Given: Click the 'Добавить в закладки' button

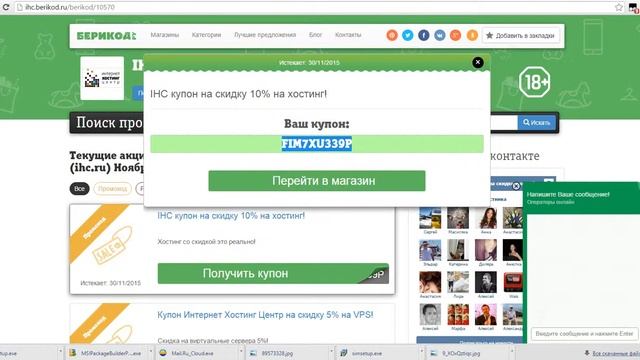Looking at the screenshot, I should click(x=520, y=36).
